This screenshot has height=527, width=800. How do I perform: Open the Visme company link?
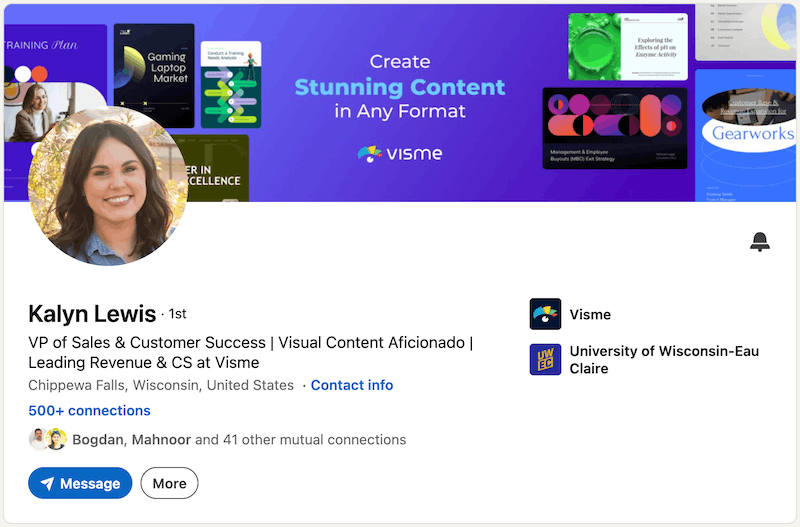tap(590, 314)
